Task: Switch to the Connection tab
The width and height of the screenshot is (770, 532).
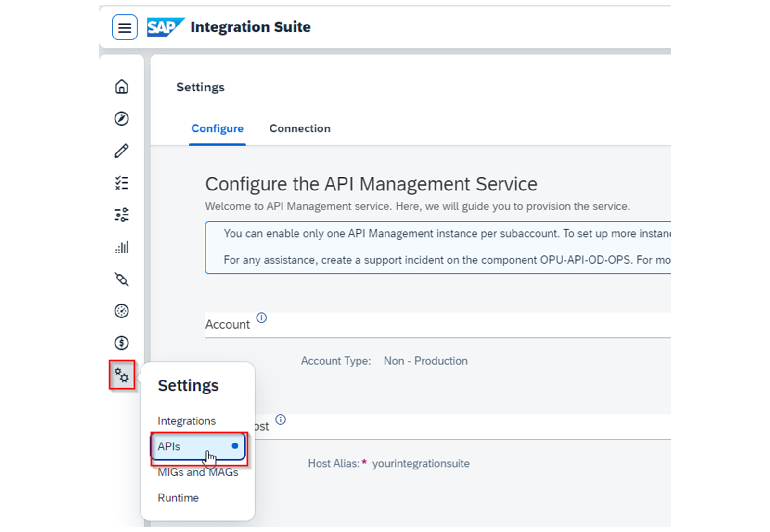Action: tap(300, 128)
